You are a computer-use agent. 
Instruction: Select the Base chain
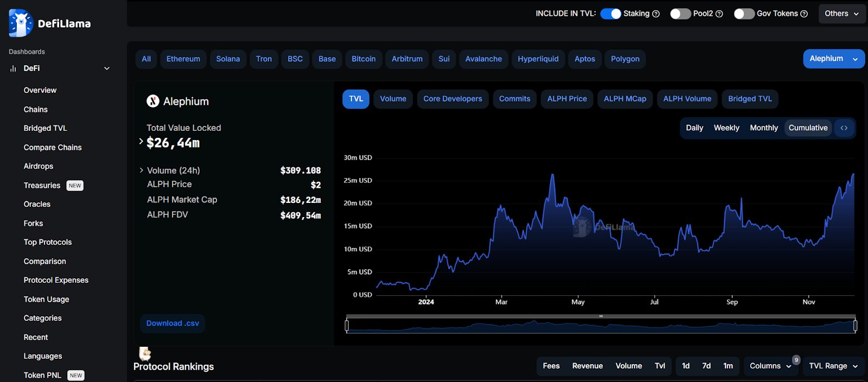[x=327, y=59]
